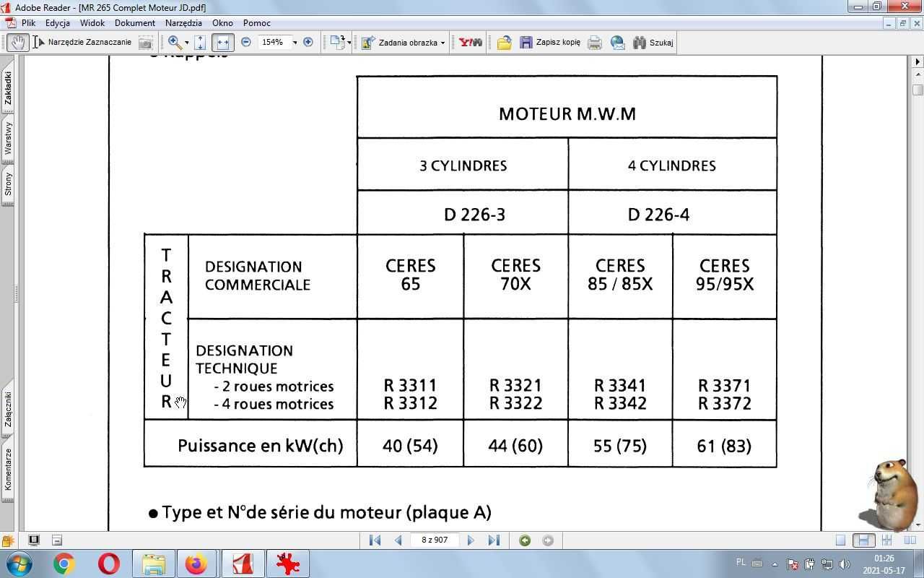Show hidden system tray icons arrow
Viewport: 924px width, 578px height.
775,564
